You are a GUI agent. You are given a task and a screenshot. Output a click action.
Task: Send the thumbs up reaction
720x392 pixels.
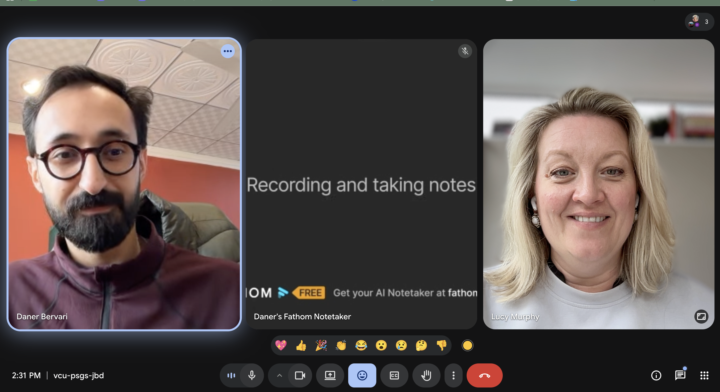(301, 345)
